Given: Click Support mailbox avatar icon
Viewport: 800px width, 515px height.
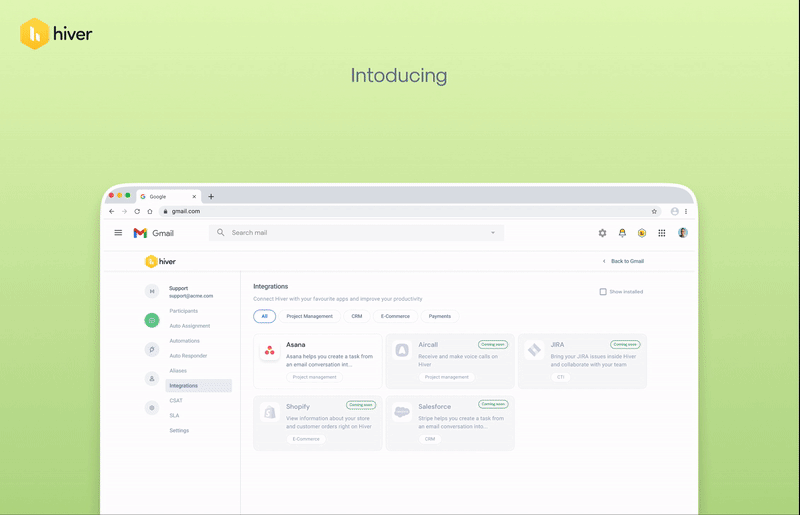Looking at the screenshot, I should point(152,291).
